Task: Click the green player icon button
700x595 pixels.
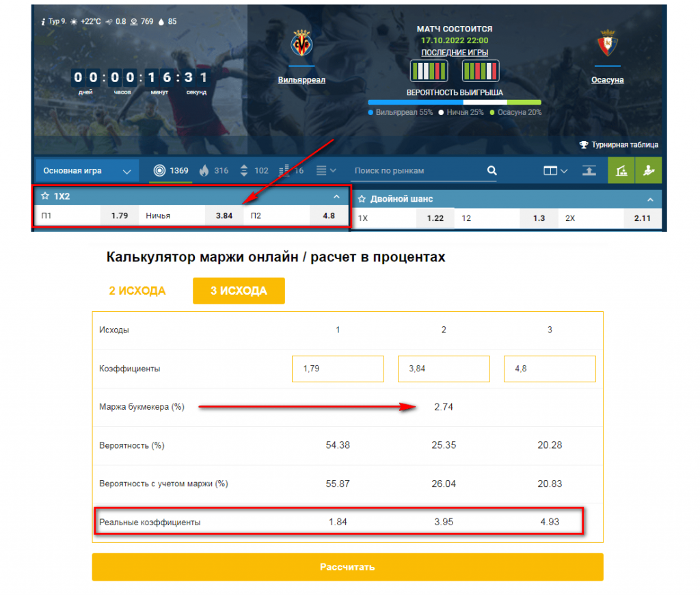Action: tap(648, 170)
